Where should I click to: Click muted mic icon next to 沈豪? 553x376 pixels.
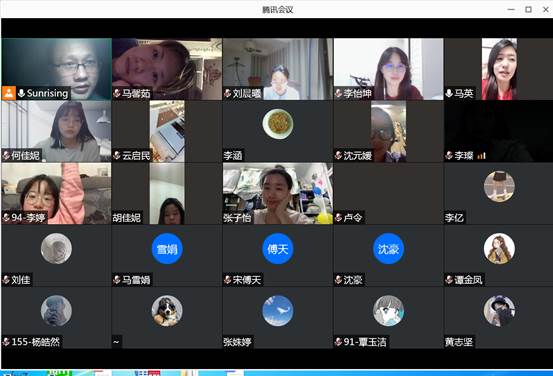click(338, 280)
